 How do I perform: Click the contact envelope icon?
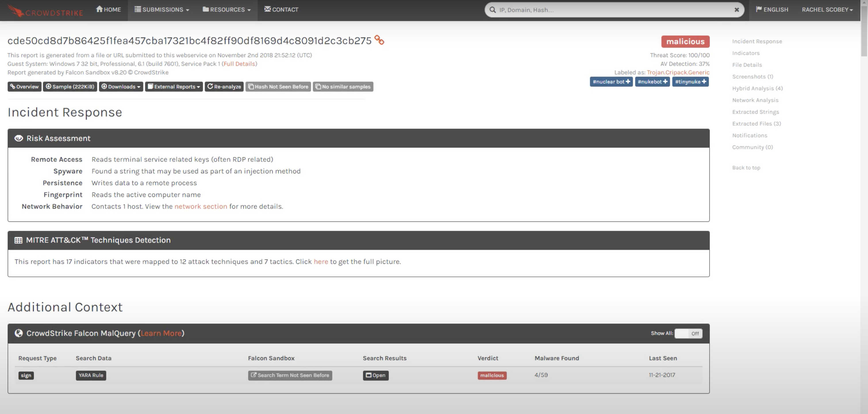point(267,9)
